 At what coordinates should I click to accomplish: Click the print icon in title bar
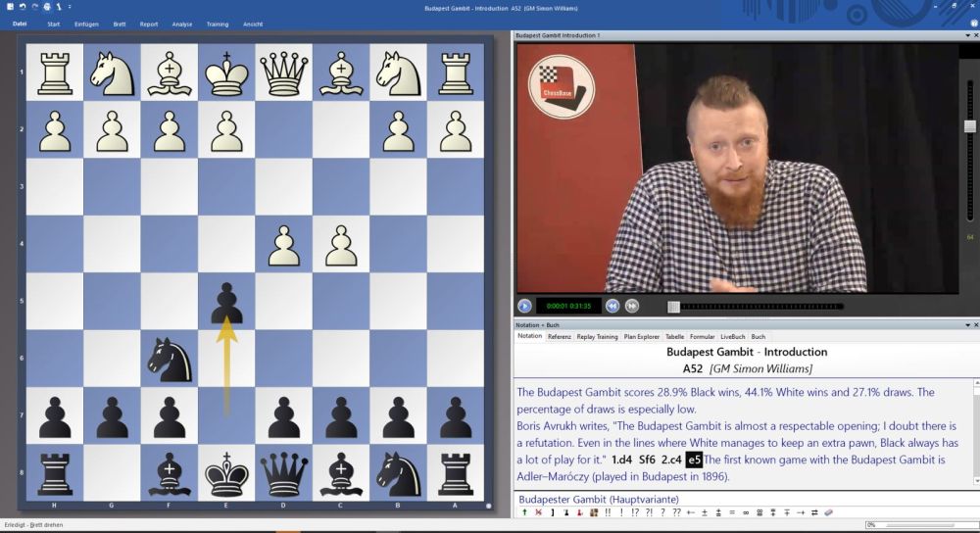pyautogui.click(x=47, y=6)
